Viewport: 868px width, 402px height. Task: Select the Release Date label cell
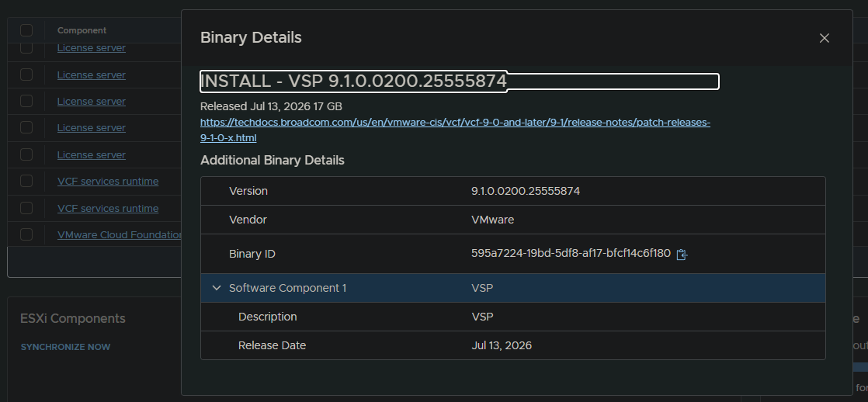click(x=272, y=345)
